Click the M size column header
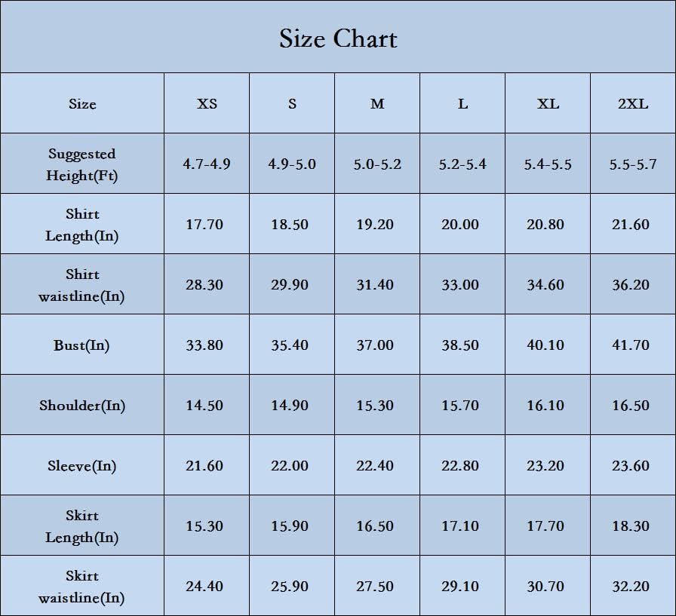This screenshot has height=616, width=676. 377,104
